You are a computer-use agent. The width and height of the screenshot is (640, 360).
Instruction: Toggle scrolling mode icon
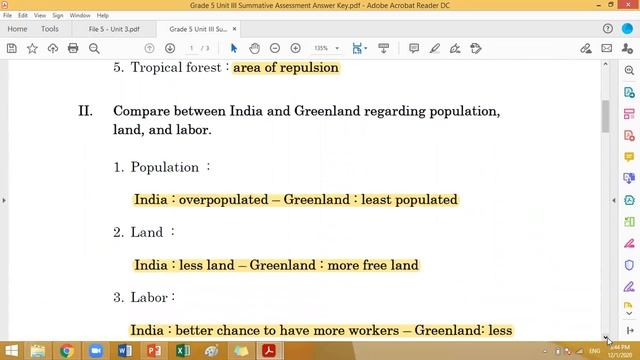click(x=384, y=49)
